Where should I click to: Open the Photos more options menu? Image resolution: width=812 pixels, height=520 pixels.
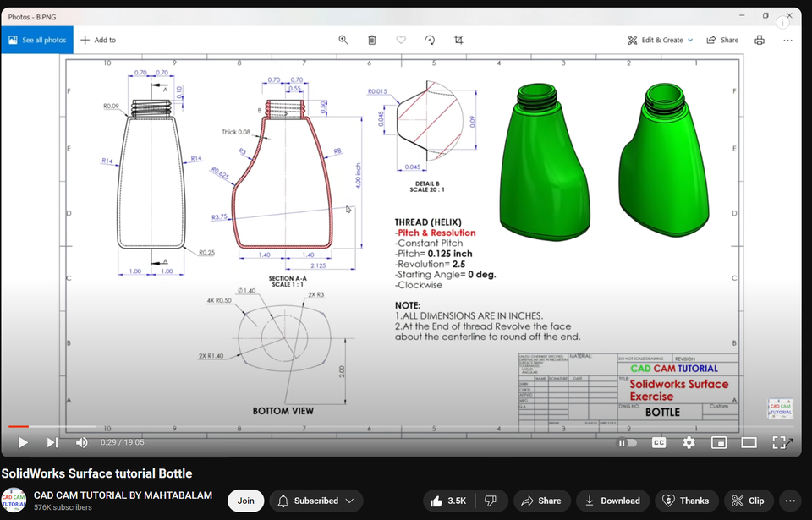(787, 39)
